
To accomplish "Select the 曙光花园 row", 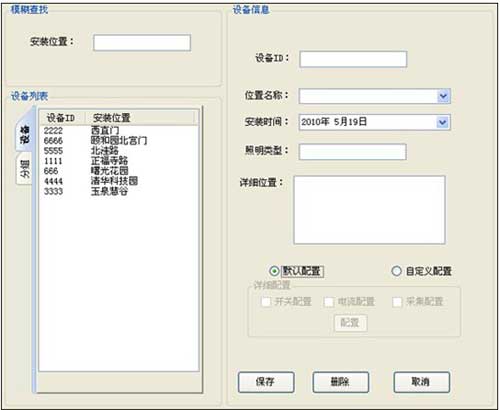I will (119, 171).
